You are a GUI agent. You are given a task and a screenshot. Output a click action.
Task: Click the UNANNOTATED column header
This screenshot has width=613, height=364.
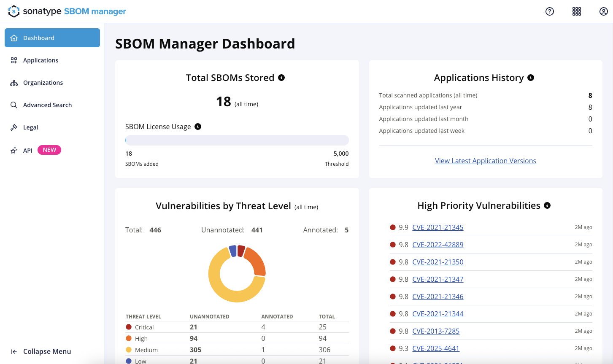pyautogui.click(x=210, y=316)
